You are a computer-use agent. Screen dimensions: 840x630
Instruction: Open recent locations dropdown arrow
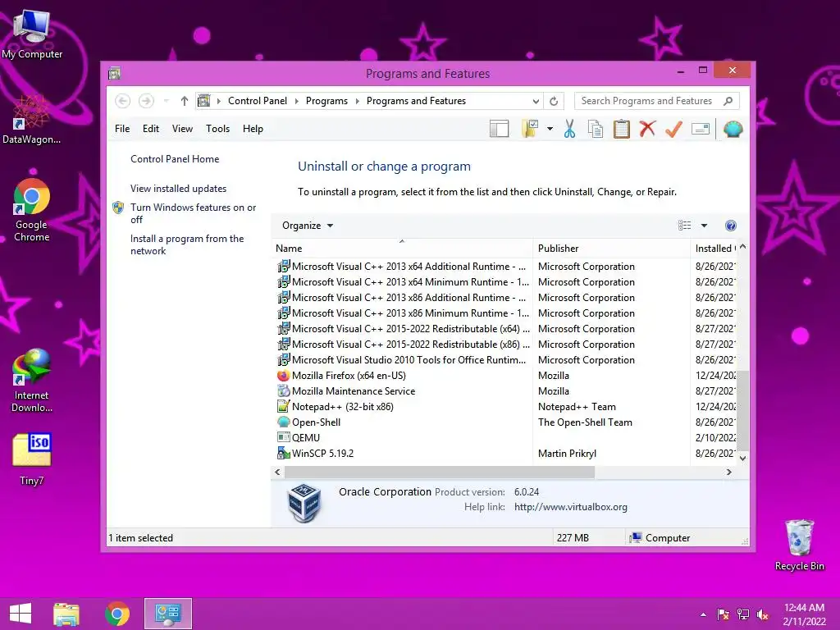(166, 101)
